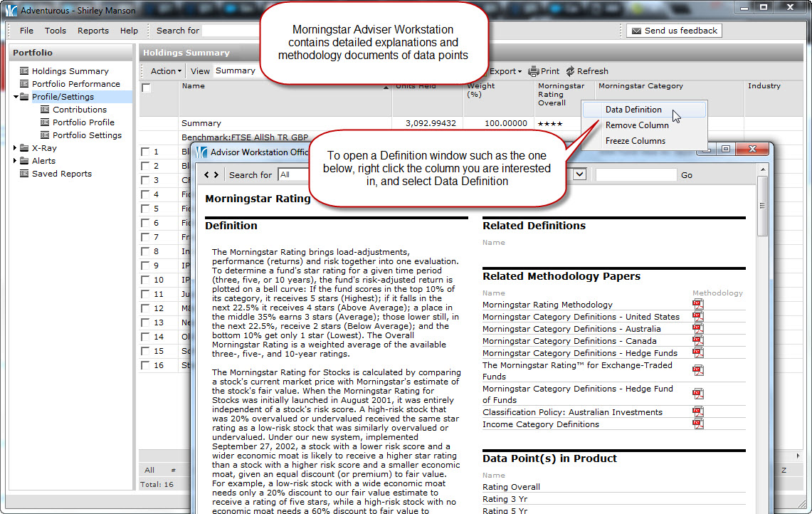
Task: Click the Print icon in toolbar
Action: tap(533, 71)
